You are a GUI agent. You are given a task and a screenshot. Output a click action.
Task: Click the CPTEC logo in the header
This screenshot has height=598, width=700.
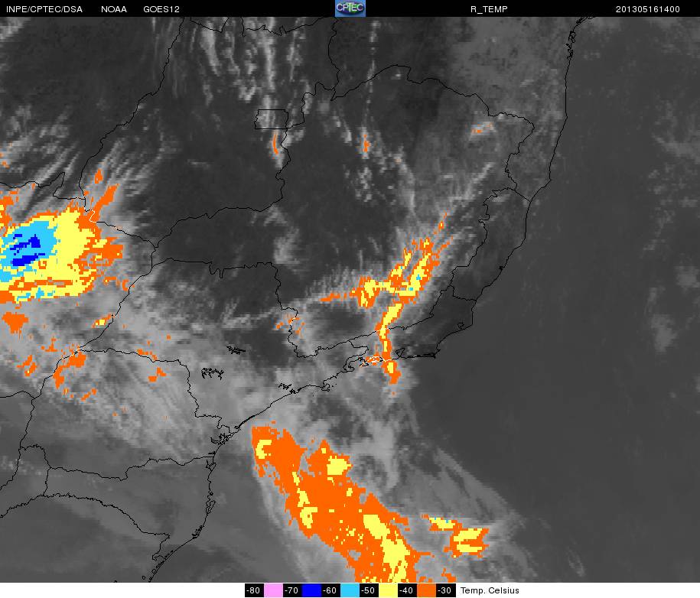[350, 8]
